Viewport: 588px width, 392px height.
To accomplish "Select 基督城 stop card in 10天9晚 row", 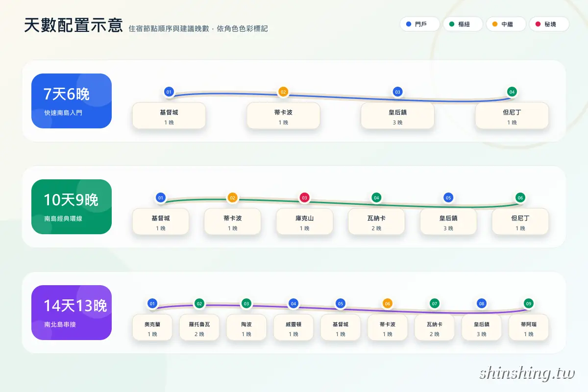I will pyautogui.click(x=161, y=221).
